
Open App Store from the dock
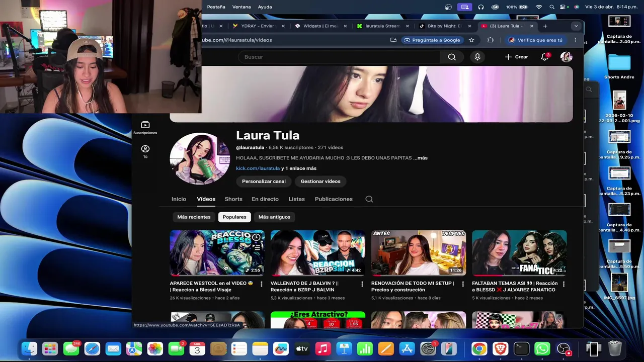(407, 348)
